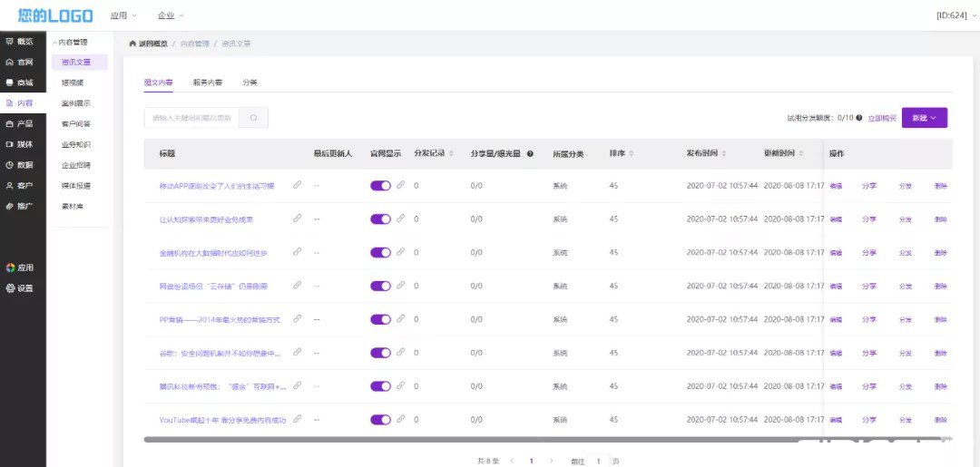Click the 立即购买 link
Screen dimensions: 980x467
pos(882,118)
